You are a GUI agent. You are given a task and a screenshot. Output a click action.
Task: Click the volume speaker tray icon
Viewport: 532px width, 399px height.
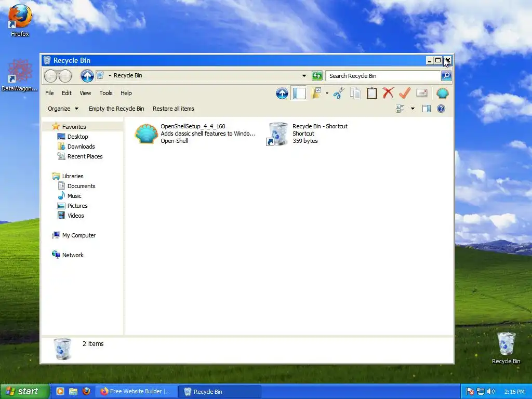[x=491, y=392]
